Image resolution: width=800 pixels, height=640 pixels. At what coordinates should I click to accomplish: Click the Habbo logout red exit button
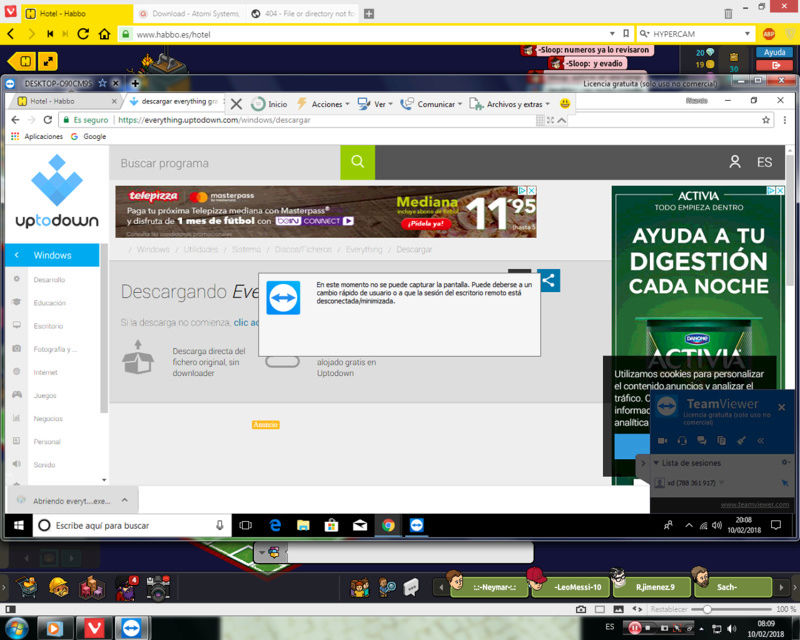pos(774,65)
